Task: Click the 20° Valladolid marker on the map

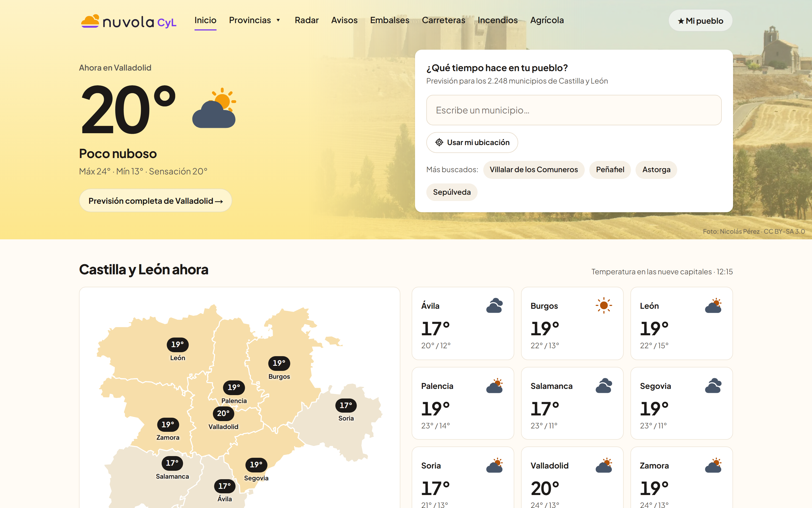Action: coord(223,413)
